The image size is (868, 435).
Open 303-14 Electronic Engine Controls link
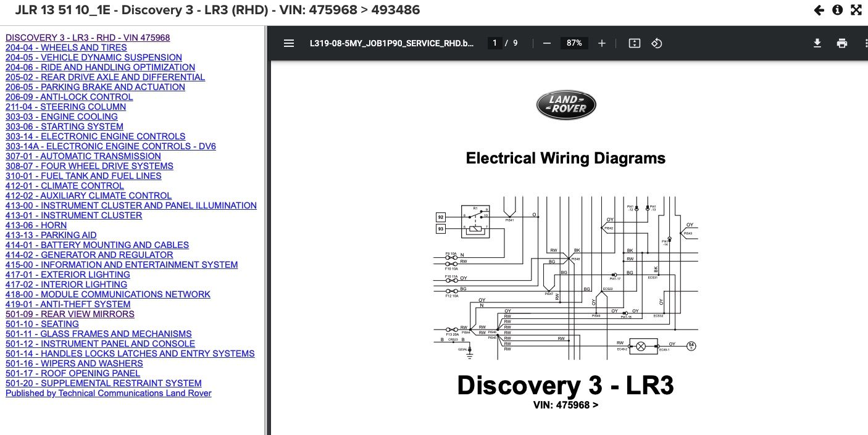[x=95, y=136]
